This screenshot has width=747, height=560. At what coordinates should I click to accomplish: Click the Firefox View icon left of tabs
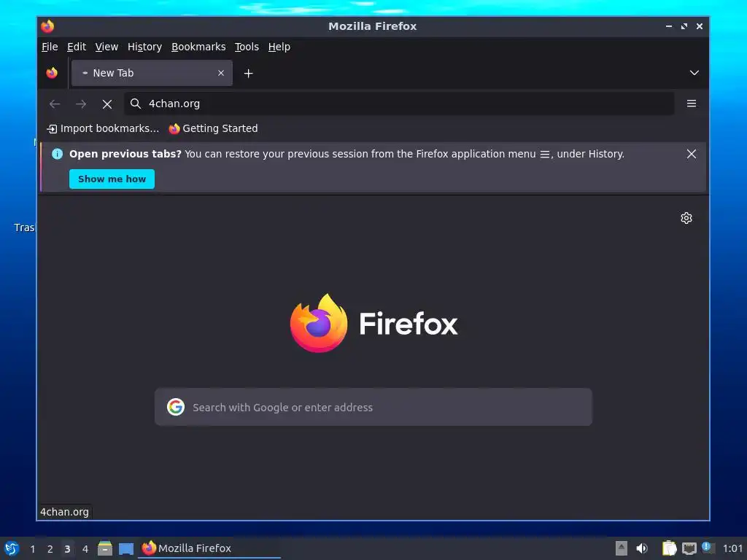pos(52,73)
